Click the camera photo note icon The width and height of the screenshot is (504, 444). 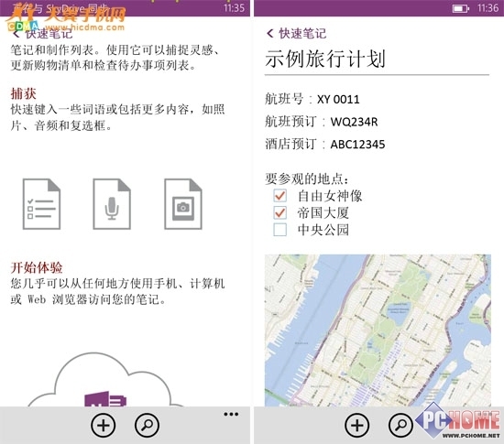tap(183, 204)
